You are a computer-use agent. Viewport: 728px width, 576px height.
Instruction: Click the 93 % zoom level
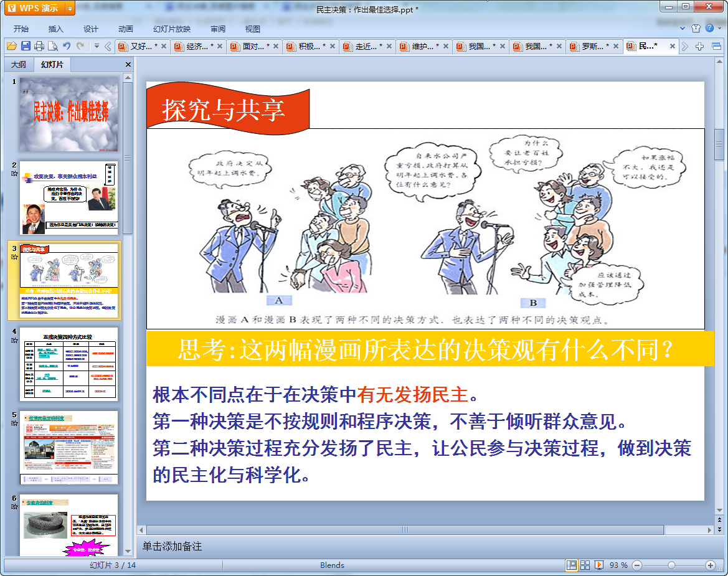pos(618,565)
